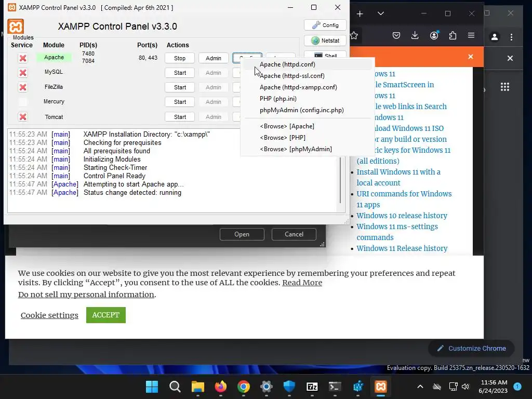Image resolution: width=532 pixels, height=399 pixels.
Task: Open 7-Zip from the taskbar
Action: (312, 387)
